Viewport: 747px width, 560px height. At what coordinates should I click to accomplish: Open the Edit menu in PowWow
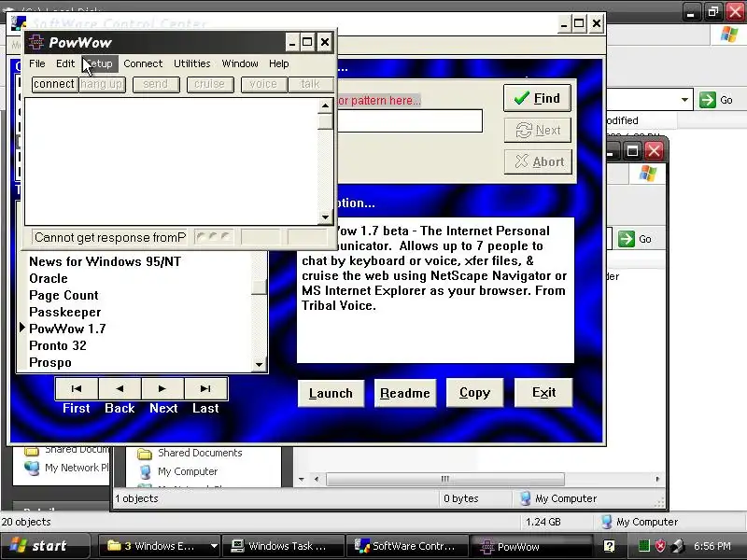[65, 63]
